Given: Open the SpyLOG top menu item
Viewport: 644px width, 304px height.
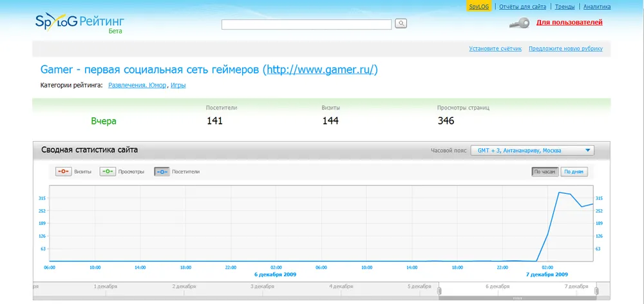Looking at the screenshot, I should point(479,6).
